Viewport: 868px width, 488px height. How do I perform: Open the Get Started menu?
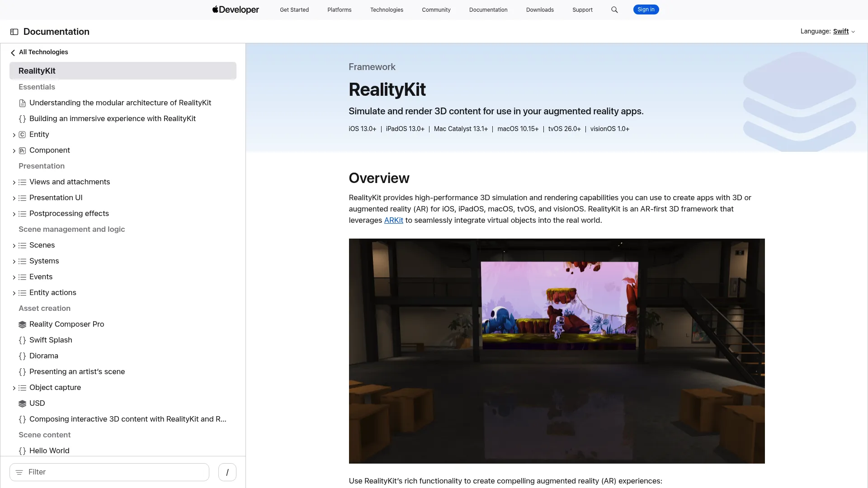[x=294, y=9]
